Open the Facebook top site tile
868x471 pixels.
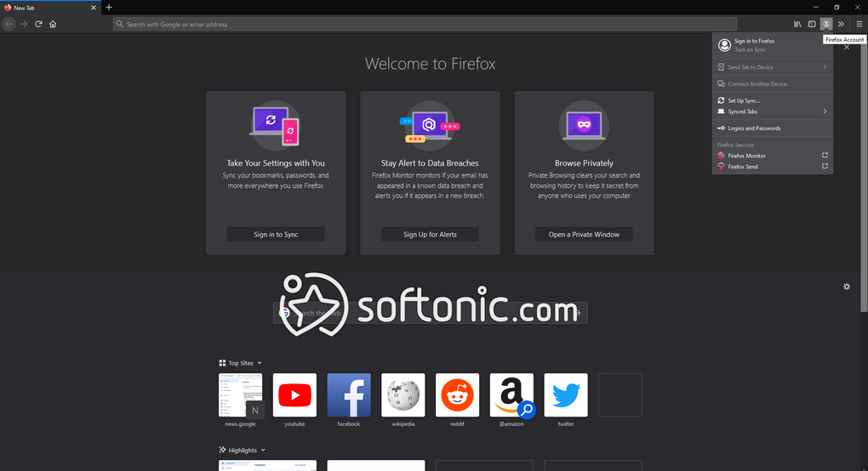[x=349, y=394]
